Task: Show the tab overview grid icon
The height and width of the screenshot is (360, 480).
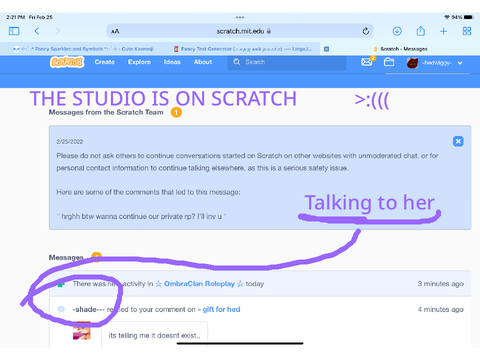Action: coord(467,31)
